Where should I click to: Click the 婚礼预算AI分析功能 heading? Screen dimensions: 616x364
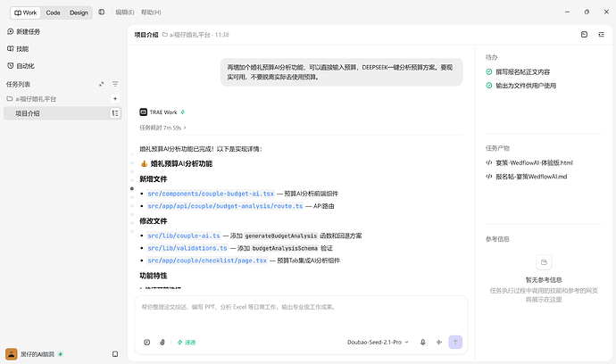pyautogui.click(x=181, y=164)
